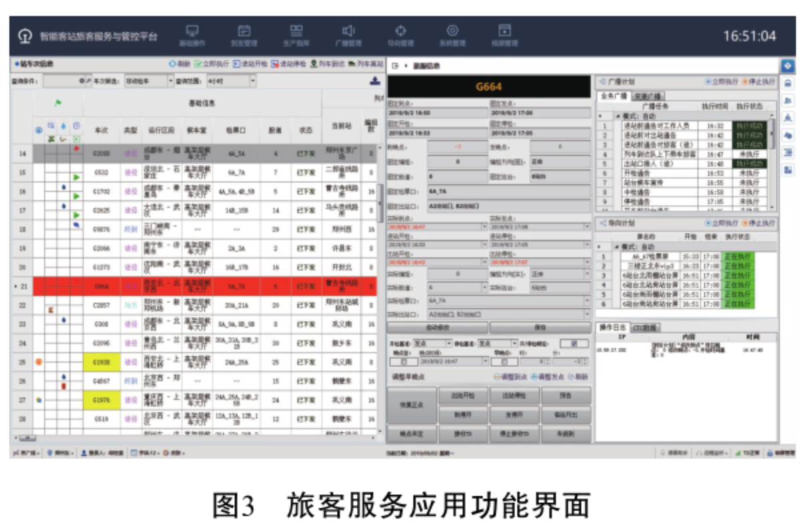Screen dimensions: 806x532
Task: Open 视频管理 in the top navigation
Action: (505, 35)
